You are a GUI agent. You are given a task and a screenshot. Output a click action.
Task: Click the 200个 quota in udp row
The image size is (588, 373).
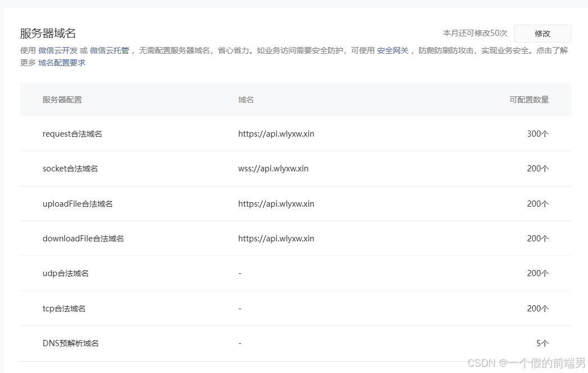[538, 274]
